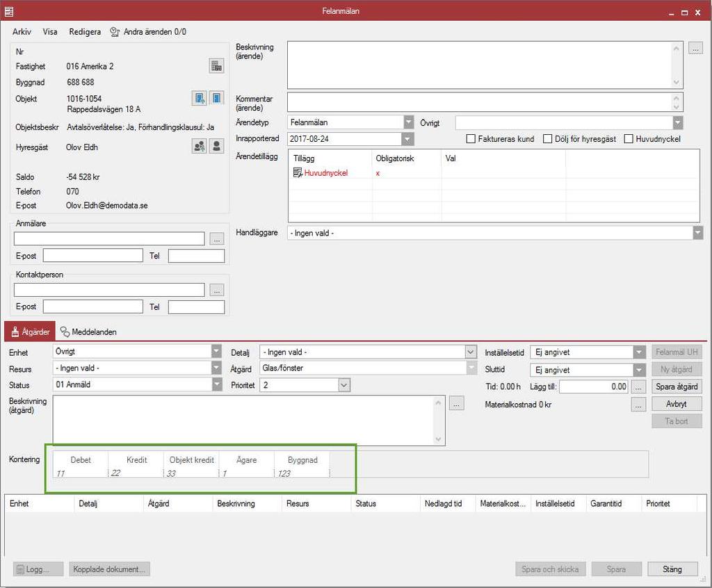
Task: Tick the Huvudnyckel checkbox
Action: click(629, 139)
